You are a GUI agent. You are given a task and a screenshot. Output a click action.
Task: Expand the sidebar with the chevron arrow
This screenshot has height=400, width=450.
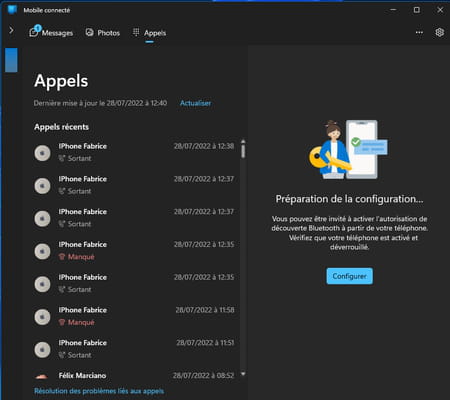point(11,30)
